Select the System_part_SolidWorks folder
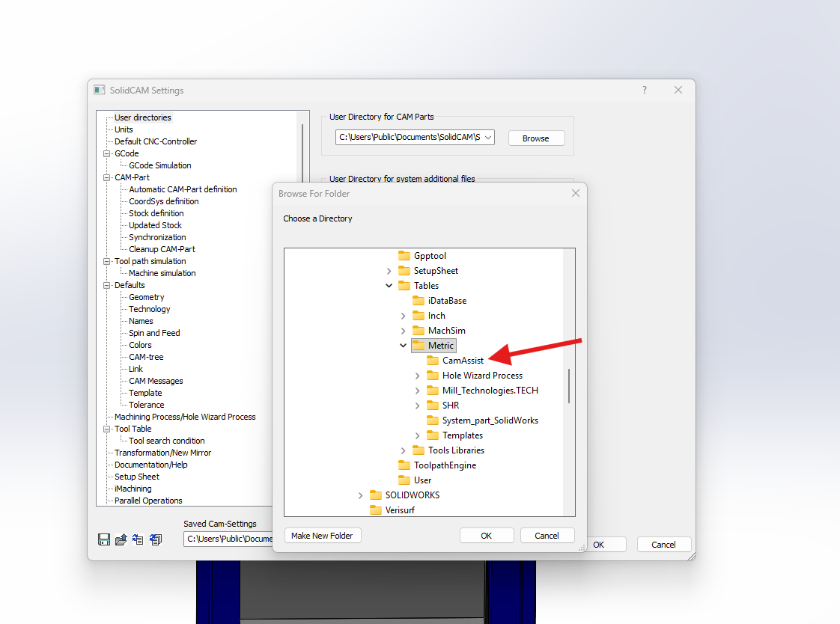Image resolution: width=840 pixels, height=624 pixels. click(x=490, y=420)
